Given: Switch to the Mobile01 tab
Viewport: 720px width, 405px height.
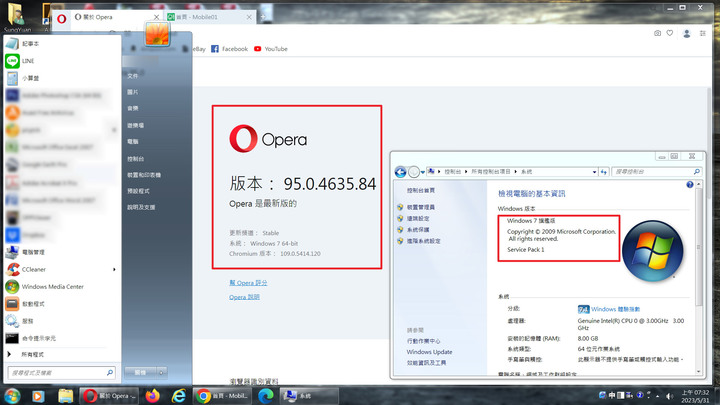Looking at the screenshot, I should click(209, 17).
